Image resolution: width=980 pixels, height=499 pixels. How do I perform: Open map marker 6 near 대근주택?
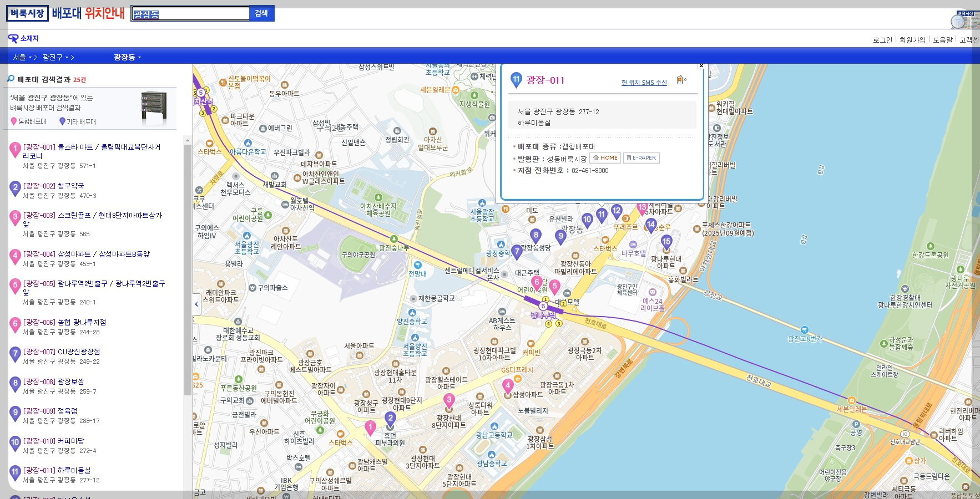click(537, 283)
